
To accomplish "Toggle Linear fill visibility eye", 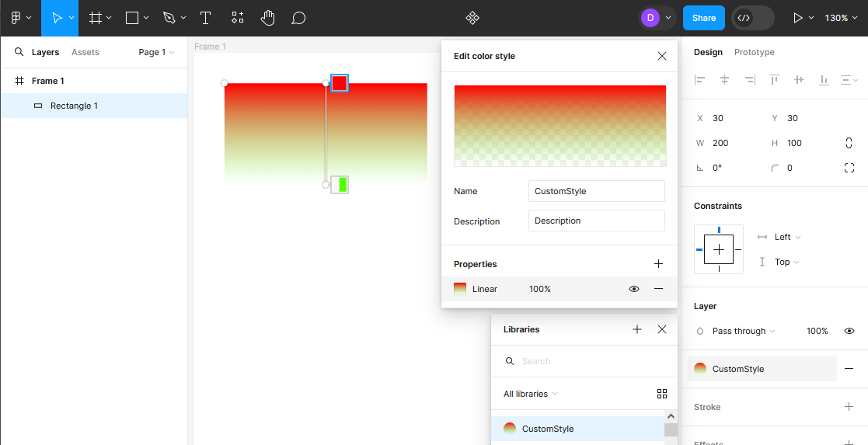I will 634,289.
